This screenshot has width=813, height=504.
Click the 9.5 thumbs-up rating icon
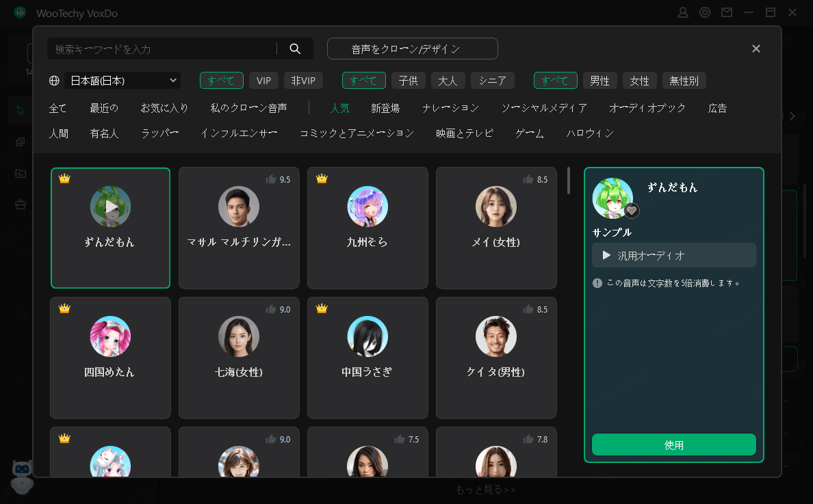(x=270, y=179)
